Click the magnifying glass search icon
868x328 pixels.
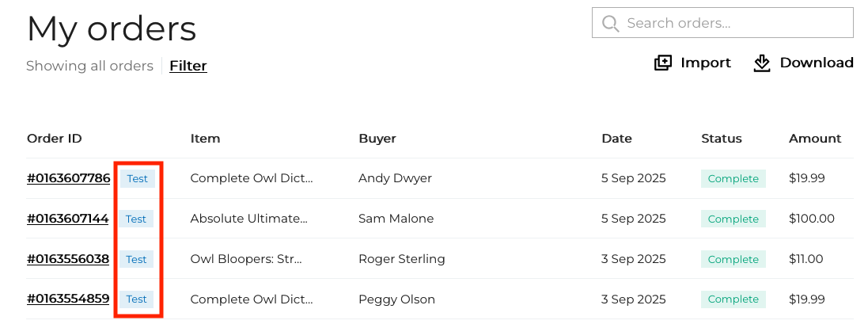(610, 23)
